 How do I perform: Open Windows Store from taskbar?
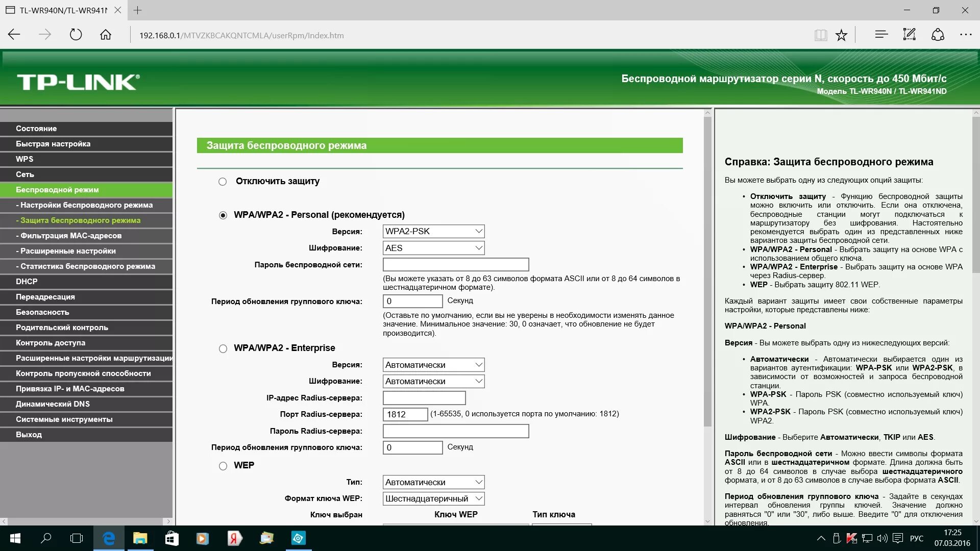[171, 538]
